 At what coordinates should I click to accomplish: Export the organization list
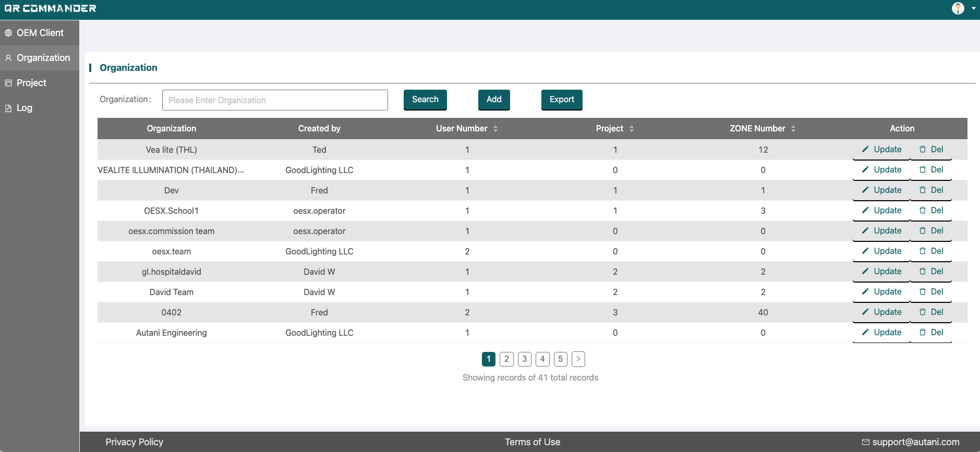pyautogui.click(x=562, y=100)
